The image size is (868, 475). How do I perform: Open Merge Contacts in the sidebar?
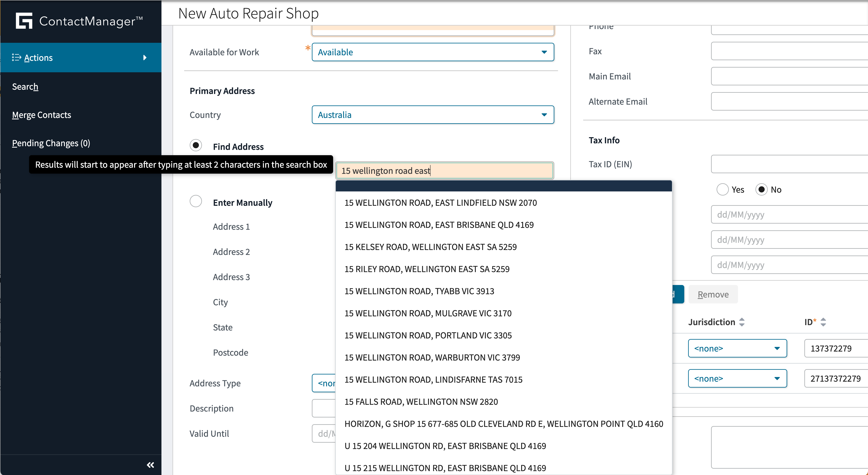[x=42, y=115]
